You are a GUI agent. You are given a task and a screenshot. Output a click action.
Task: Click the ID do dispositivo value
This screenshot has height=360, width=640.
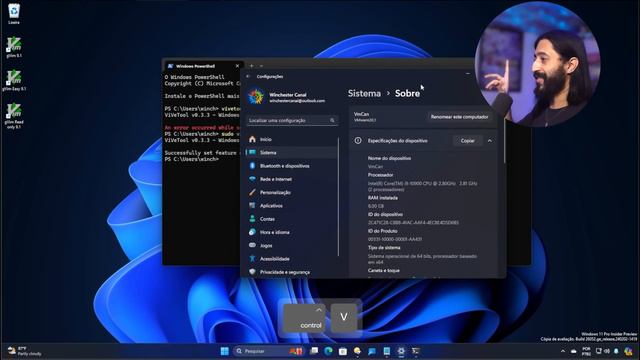413,223
